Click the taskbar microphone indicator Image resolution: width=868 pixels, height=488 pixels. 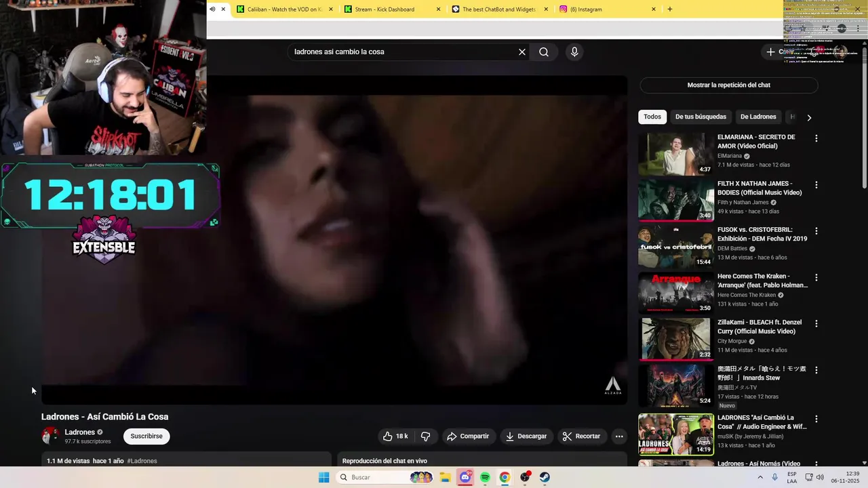click(775, 477)
